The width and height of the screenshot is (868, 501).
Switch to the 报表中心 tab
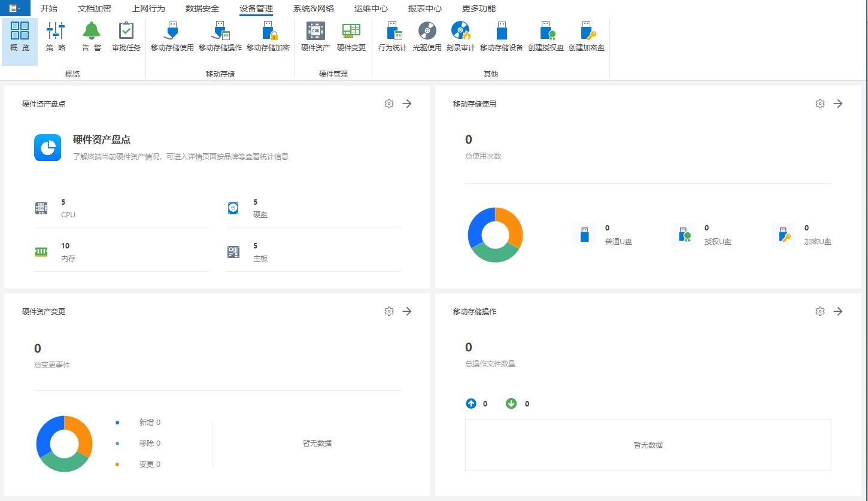click(x=425, y=8)
